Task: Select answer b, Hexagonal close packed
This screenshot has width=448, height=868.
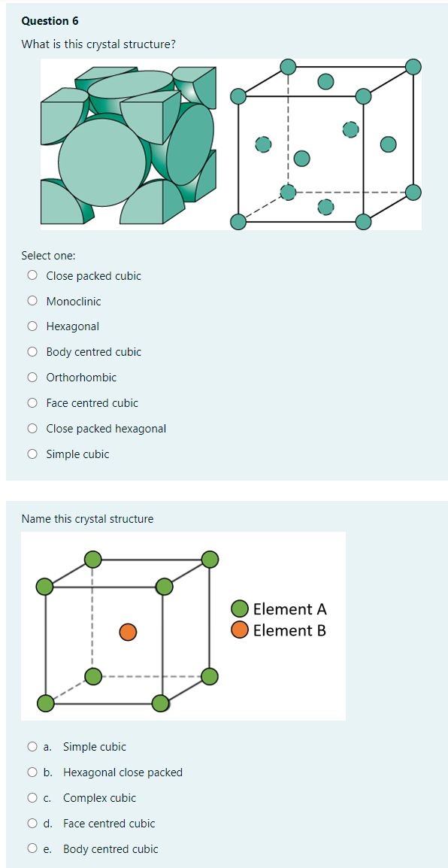Action: tap(32, 772)
